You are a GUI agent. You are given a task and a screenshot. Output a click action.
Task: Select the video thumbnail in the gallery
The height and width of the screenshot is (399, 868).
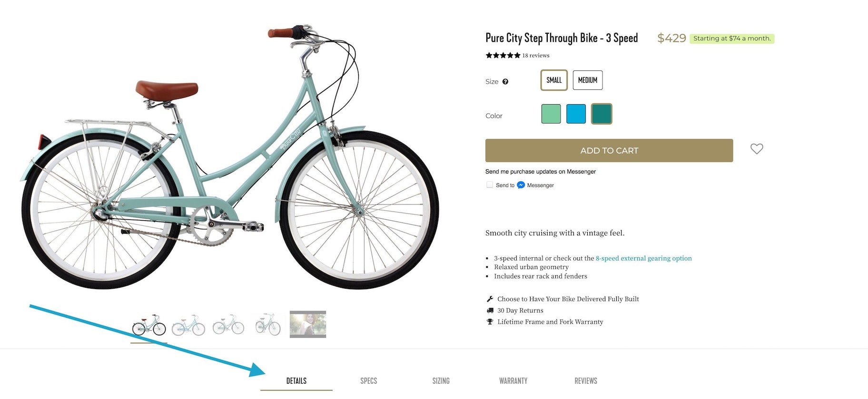[x=308, y=324]
